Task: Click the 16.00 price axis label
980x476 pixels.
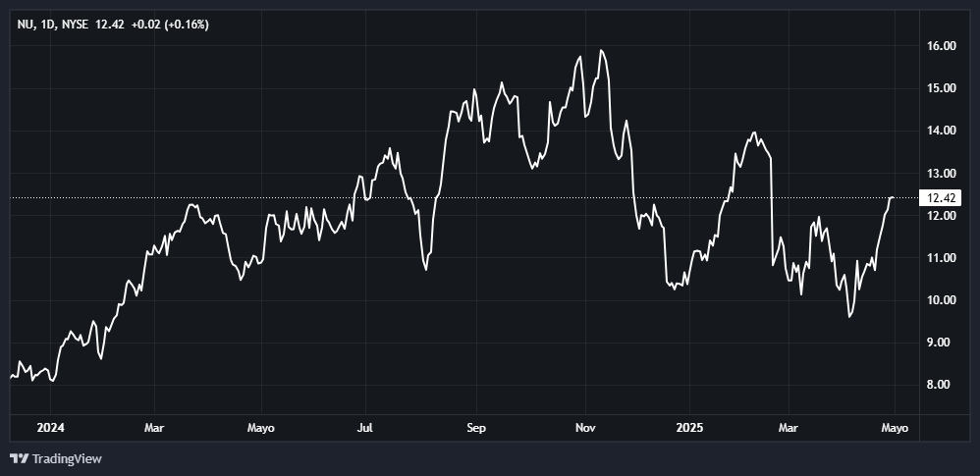Action: click(x=943, y=46)
